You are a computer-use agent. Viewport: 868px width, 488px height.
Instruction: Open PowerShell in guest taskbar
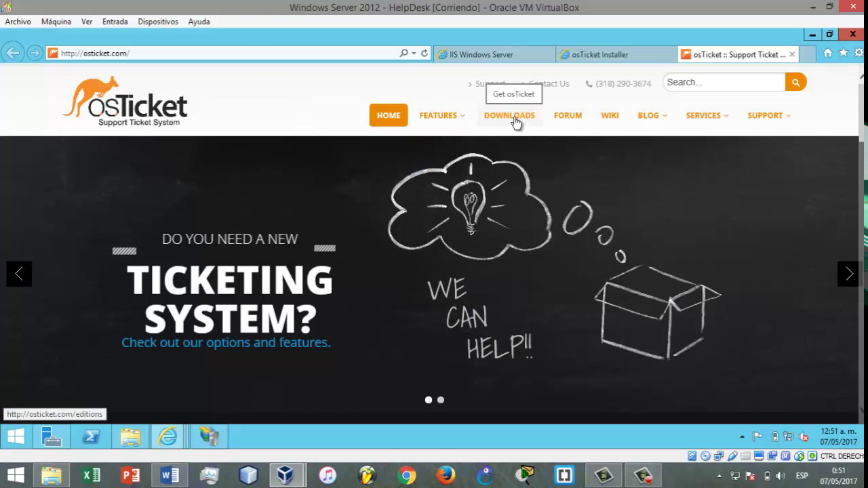pos(91,436)
